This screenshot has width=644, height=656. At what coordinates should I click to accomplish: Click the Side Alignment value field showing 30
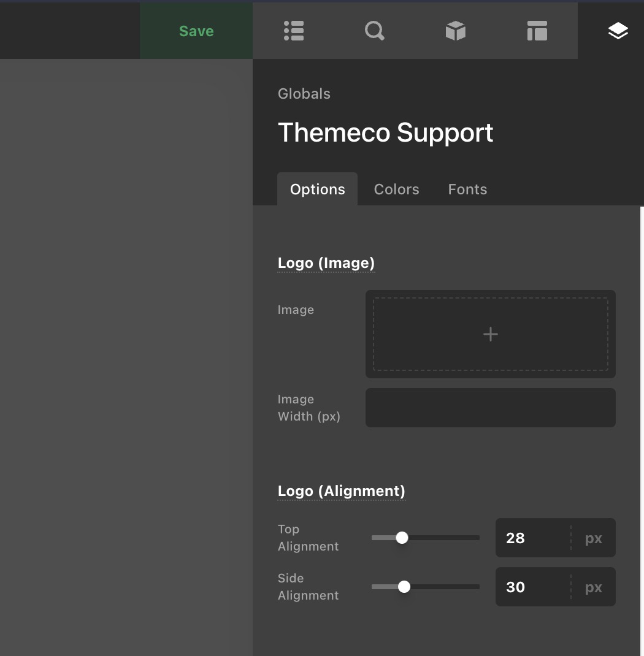pos(532,587)
